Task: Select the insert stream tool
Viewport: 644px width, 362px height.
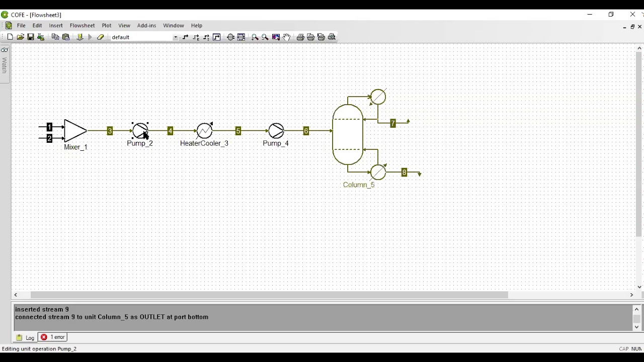Action: click(x=186, y=37)
